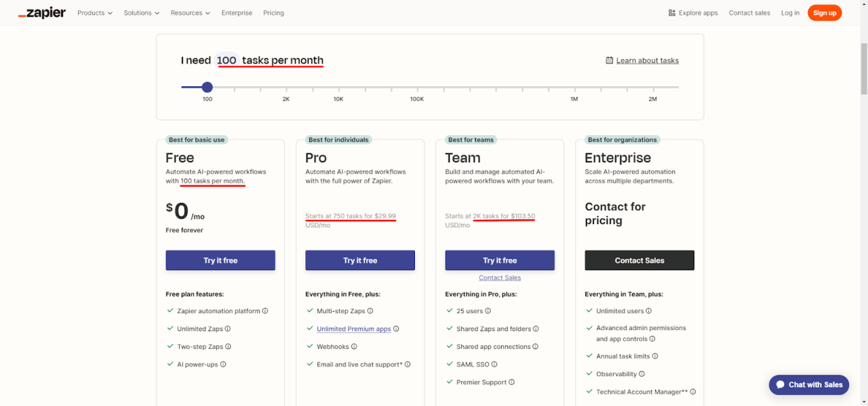Click the task slider handle at 100
The image size is (868, 406).
(x=208, y=87)
